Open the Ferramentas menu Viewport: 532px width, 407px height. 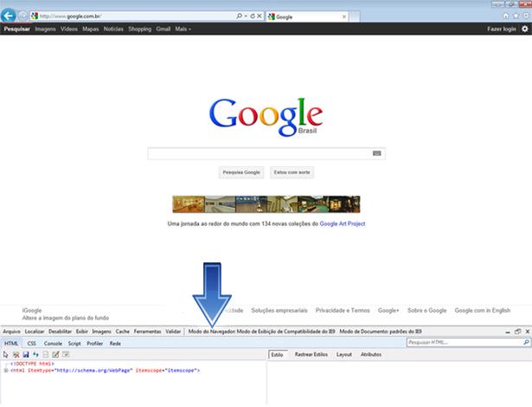pos(147,332)
